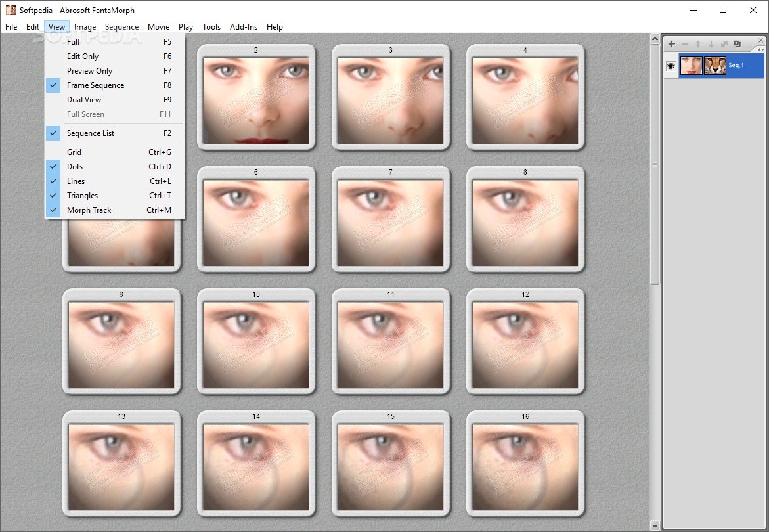Uncheck Frame Sequence in View menu
Screen dimensions: 769x532
(x=115, y=85)
